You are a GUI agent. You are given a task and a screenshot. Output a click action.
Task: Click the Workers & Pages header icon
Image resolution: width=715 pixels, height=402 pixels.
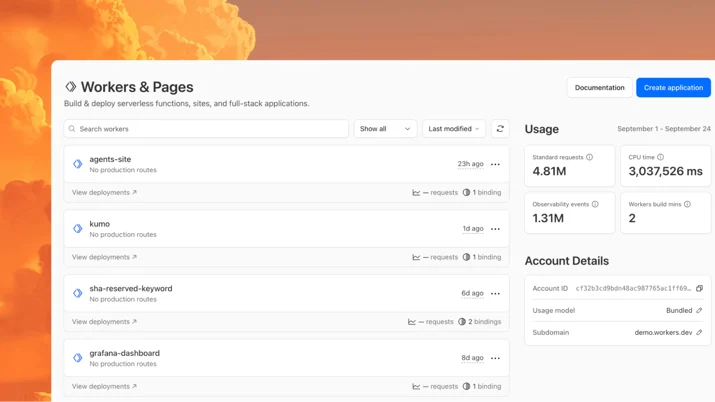click(x=71, y=87)
